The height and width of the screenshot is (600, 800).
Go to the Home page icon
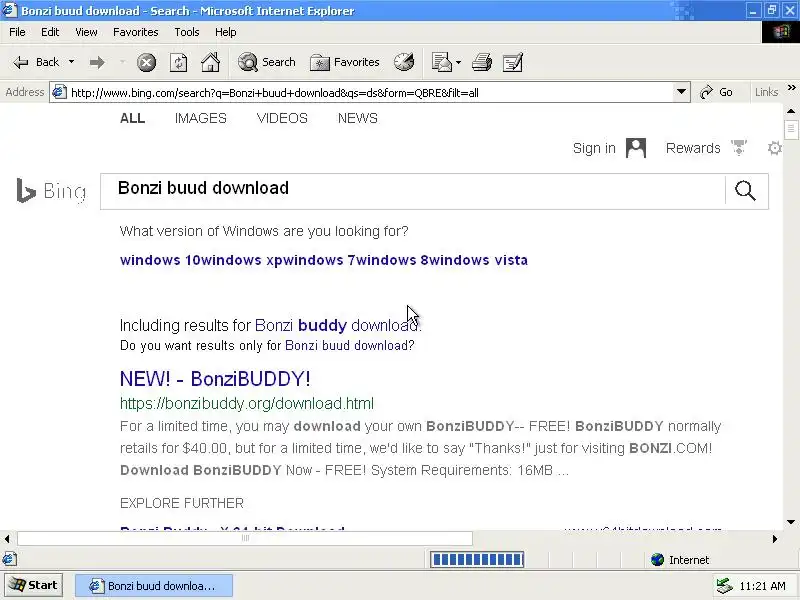pyautogui.click(x=210, y=62)
